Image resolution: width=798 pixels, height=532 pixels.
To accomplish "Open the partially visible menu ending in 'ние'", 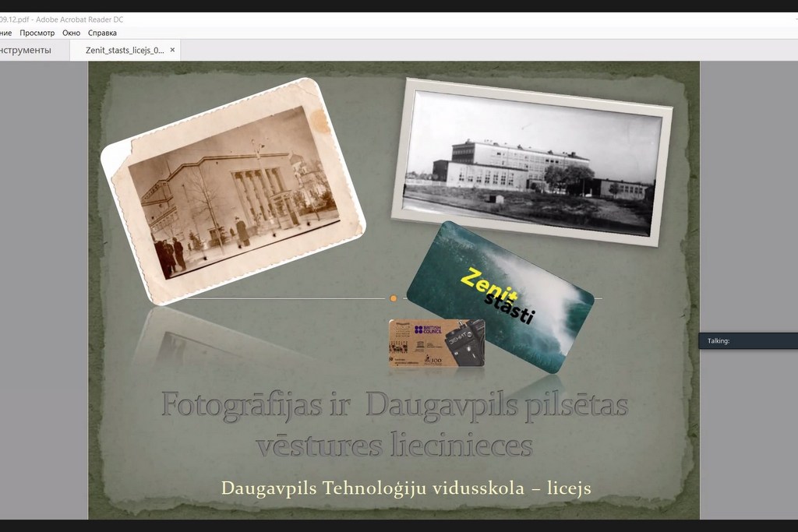I will [x=5, y=33].
